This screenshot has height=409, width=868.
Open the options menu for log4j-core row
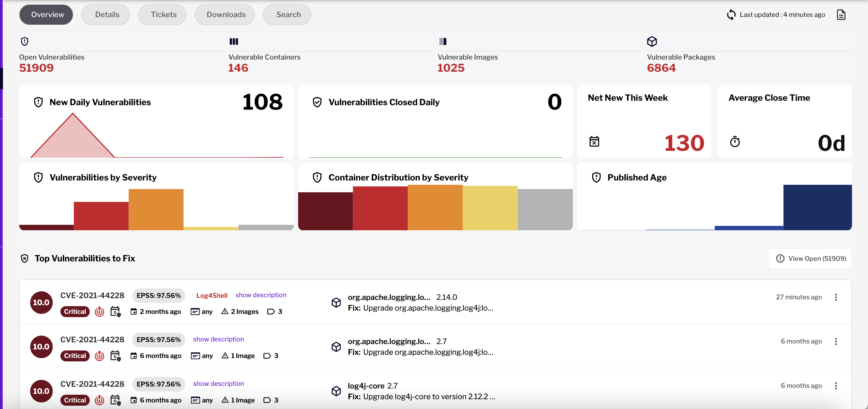coord(836,386)
